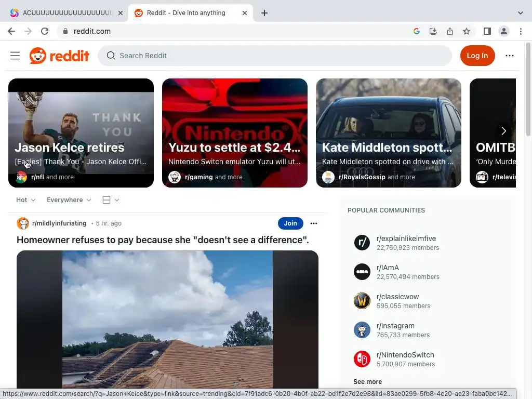The width and height of the screenshot is (532, 399).
Task: Open r/IAmA community name
Action: pos(388,268)
